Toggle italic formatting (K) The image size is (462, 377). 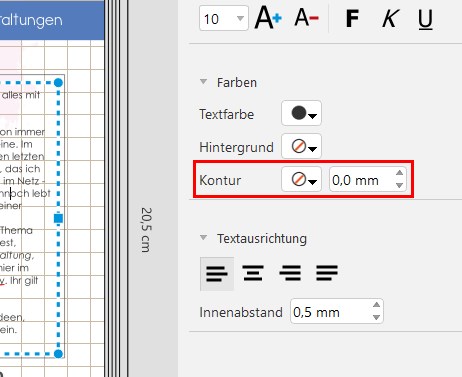390,18
